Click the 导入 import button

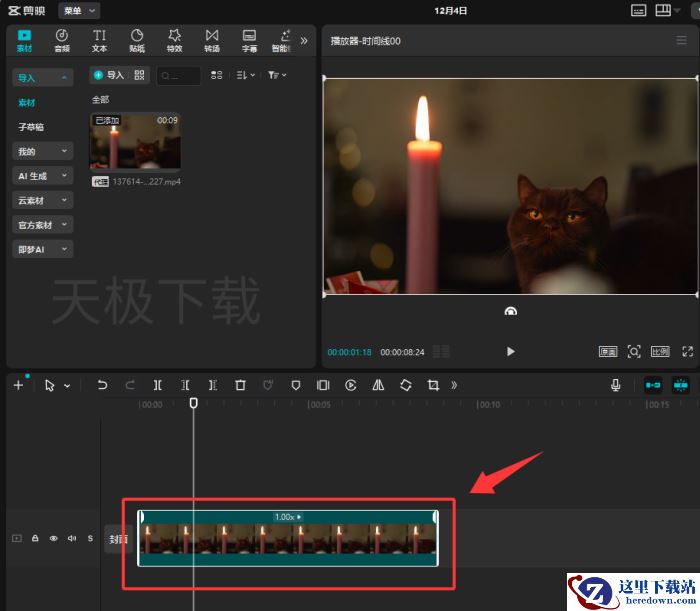109,75
